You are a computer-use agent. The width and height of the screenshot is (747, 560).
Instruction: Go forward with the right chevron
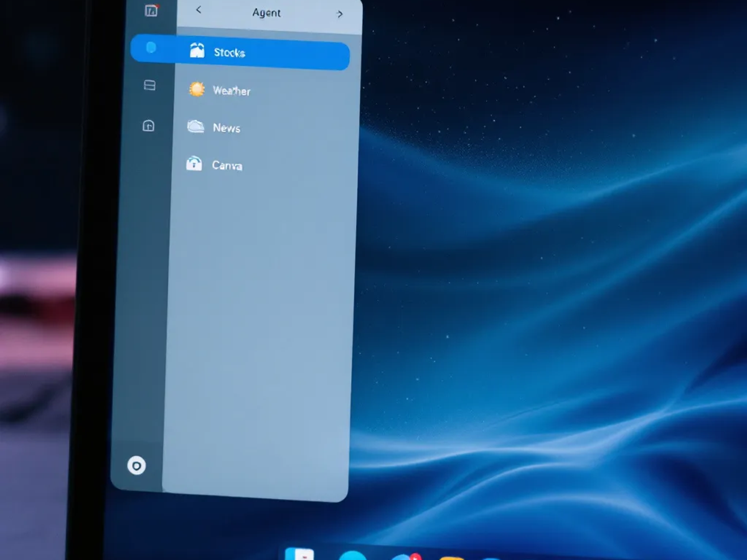pyautogui.click(x=339, y=14)
